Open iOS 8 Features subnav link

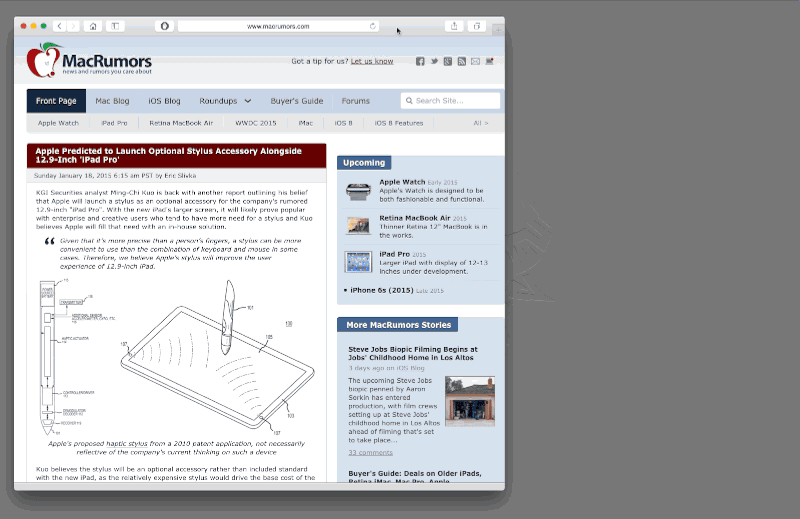[399, 123]
